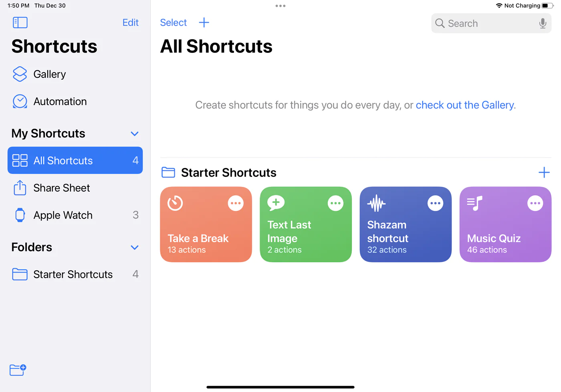
Task: Collapse the Folders section
Action: click(x=135, y=247)
